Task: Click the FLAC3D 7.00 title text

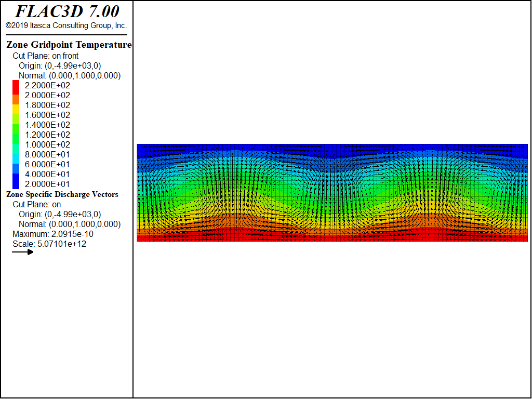Action: click(67, 11)
